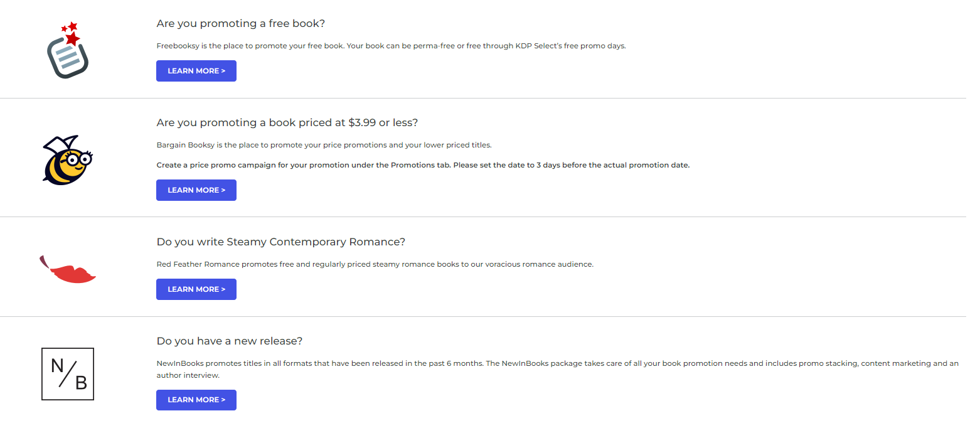The height and width of the screenshot is (428, 980).
Task: Click the "Do you have a new release?" heading
Action: (x=230, y=341)
